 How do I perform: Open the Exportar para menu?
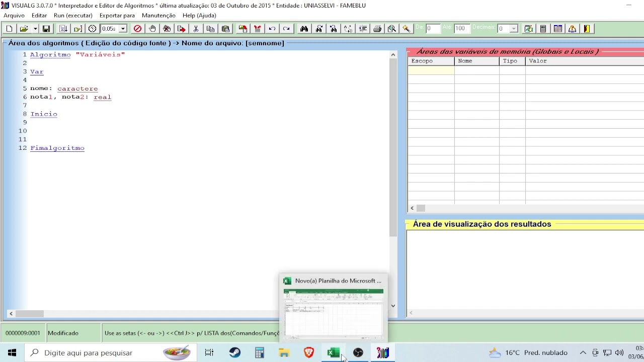(x=117, y=16)
